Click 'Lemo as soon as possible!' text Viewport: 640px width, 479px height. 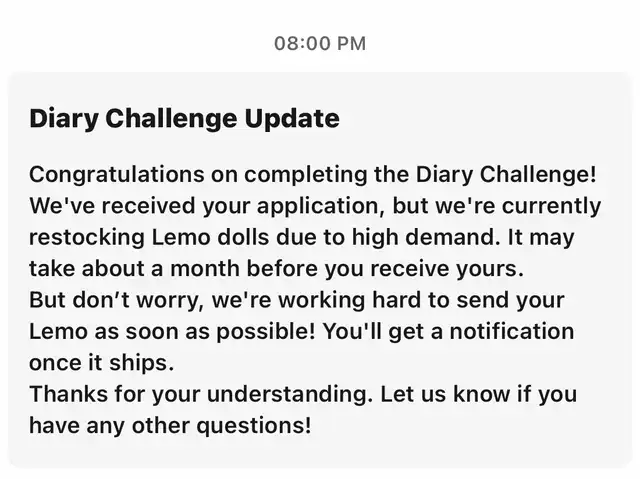pos(172,331)
